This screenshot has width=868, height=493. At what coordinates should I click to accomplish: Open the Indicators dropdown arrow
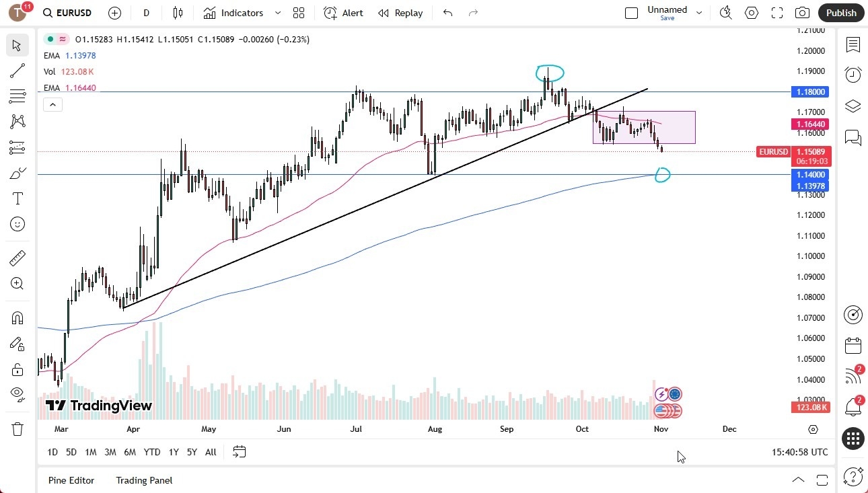pyautogui.click(x=277, y=13)
